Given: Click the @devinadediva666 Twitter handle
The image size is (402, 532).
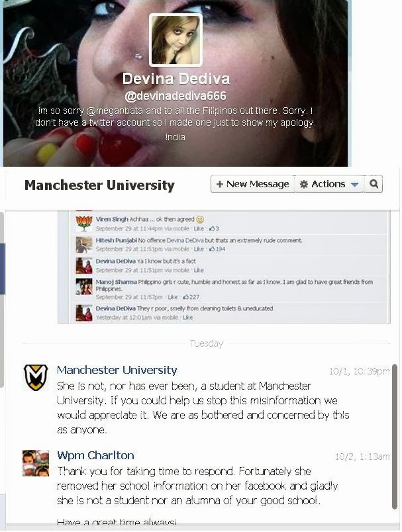Looking at the screenshot, I should pyautogui.click(x=176, y=96).
